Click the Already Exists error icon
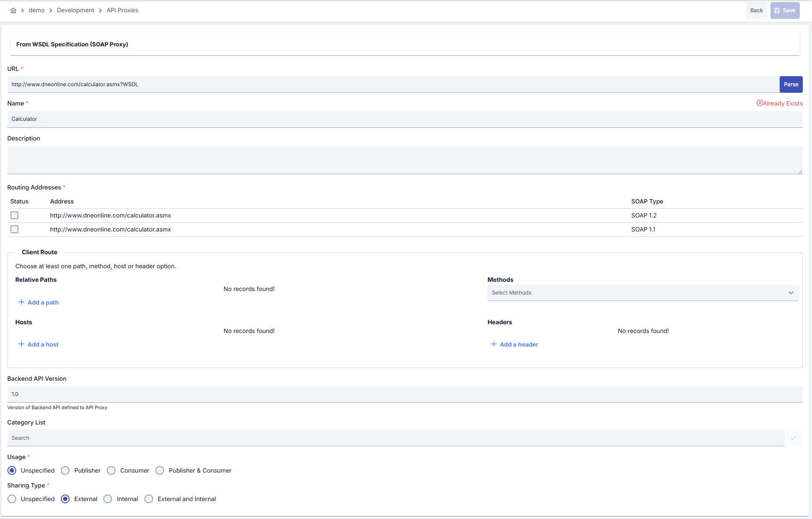This screenshot has height=519, width=812. [x=760, y=103]
